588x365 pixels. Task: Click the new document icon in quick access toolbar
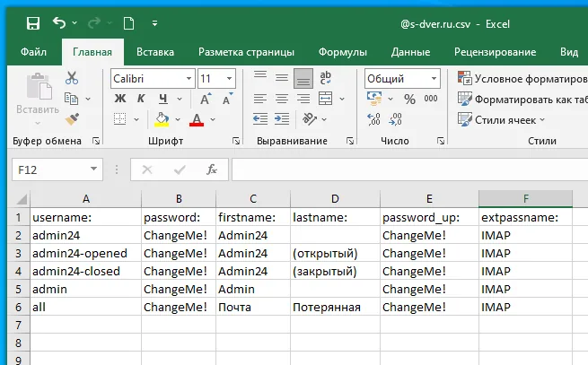(x=128, y=23)
